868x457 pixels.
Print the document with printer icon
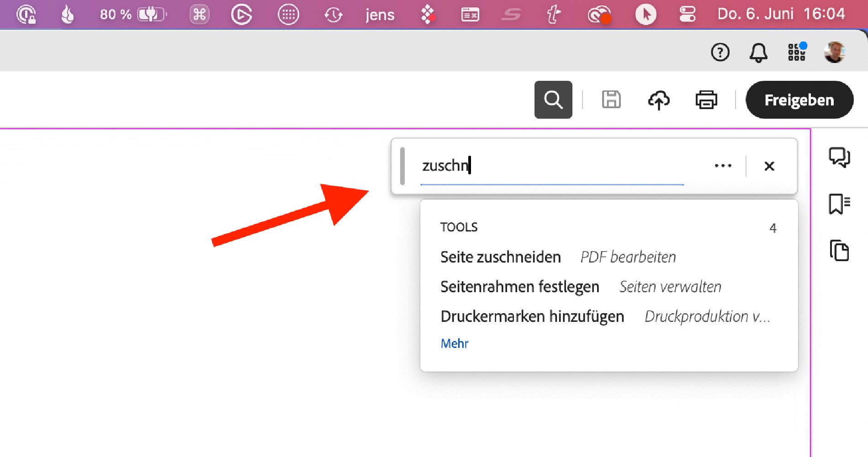tap(706, 100)
